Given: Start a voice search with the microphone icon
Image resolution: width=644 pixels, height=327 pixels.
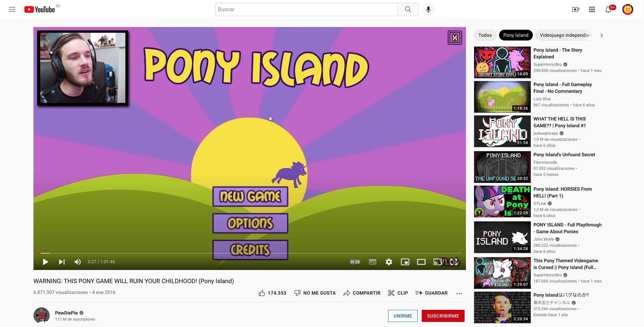Looking at the screenshot, I should [428, 9].
